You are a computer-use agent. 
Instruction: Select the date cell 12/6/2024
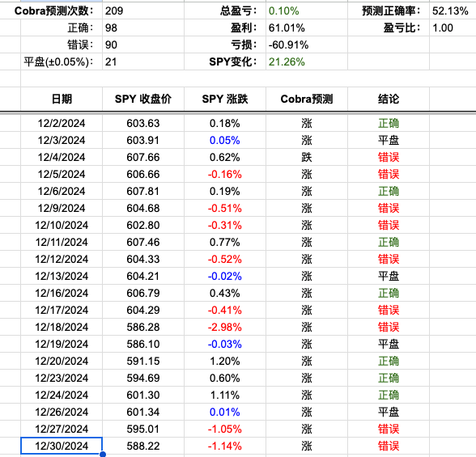[62, 191]
